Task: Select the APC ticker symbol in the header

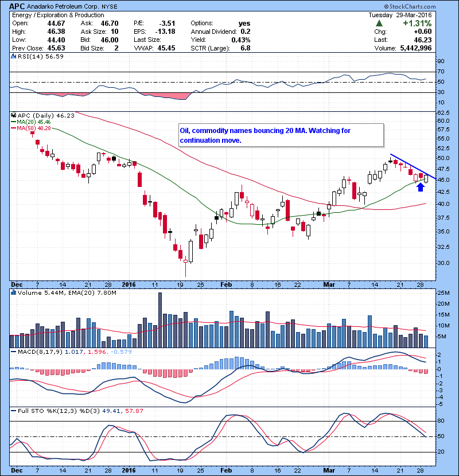Action: [x=17, y=6]
